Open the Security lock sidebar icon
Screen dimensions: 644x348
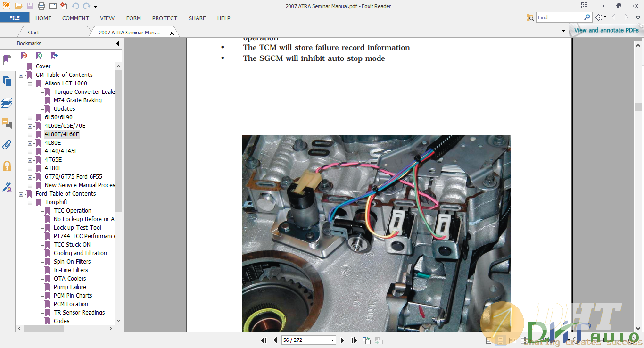7,166
